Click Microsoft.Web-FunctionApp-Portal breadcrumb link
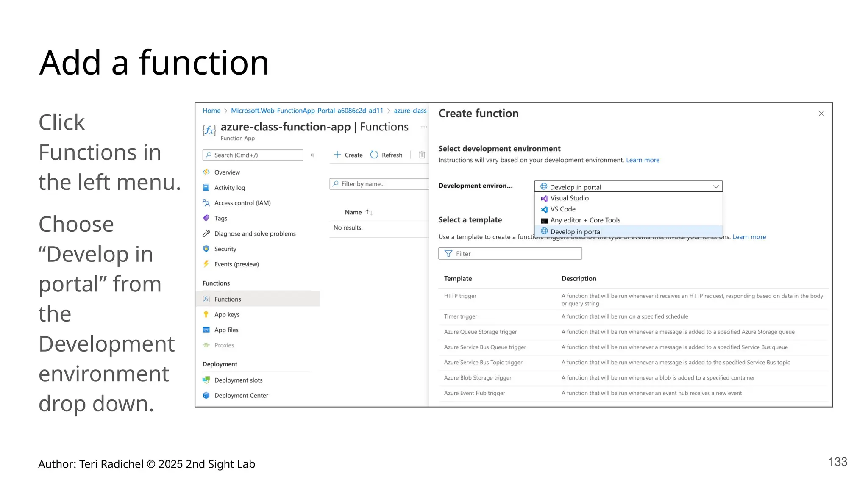 coord(307,111)
